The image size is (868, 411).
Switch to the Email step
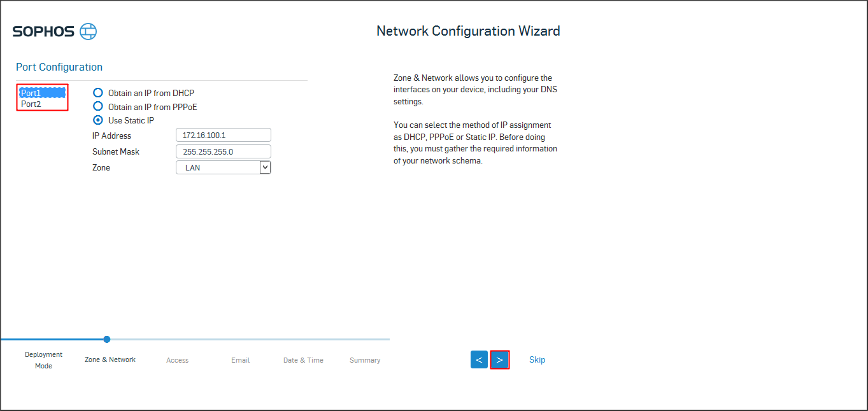tap(240, 360)
